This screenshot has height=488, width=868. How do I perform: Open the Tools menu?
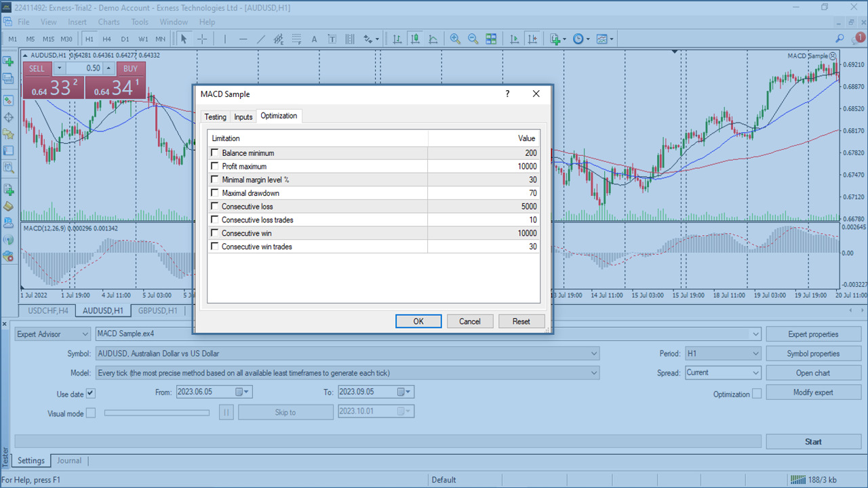139,22
